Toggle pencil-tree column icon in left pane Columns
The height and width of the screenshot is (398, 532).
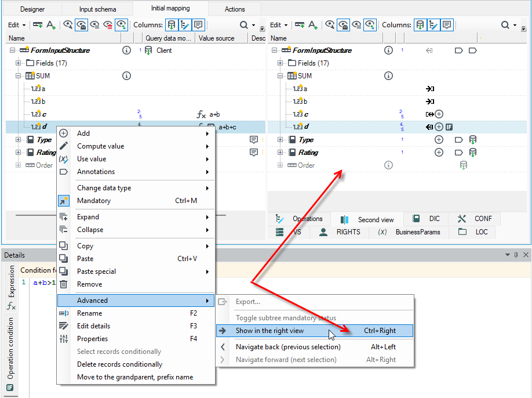click(x=185, y=25)
